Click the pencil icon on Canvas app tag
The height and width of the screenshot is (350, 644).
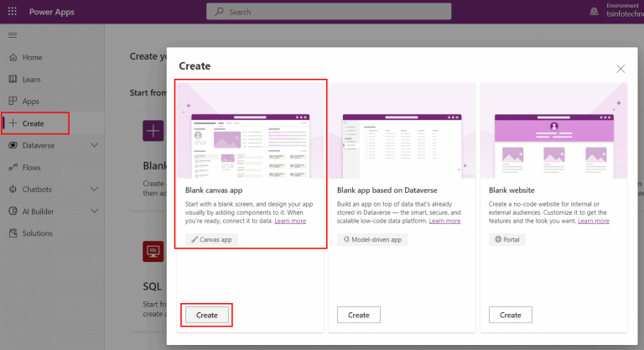click(195, 239)
